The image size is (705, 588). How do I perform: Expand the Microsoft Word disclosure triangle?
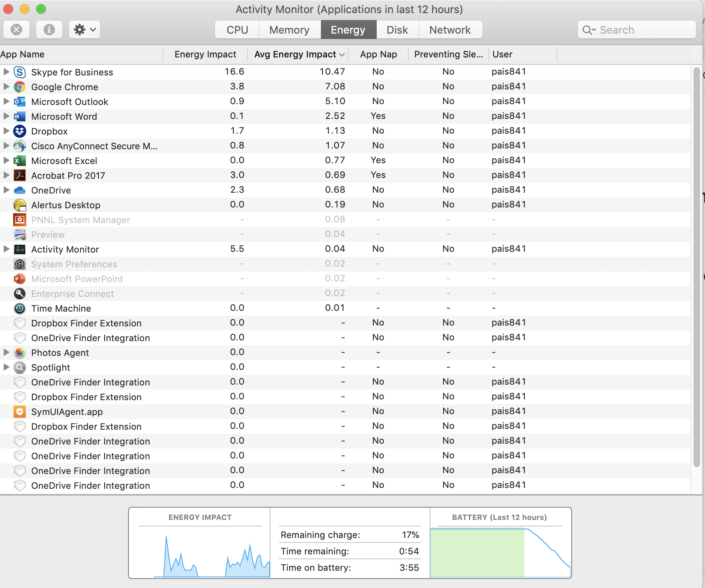coord(6,116)
